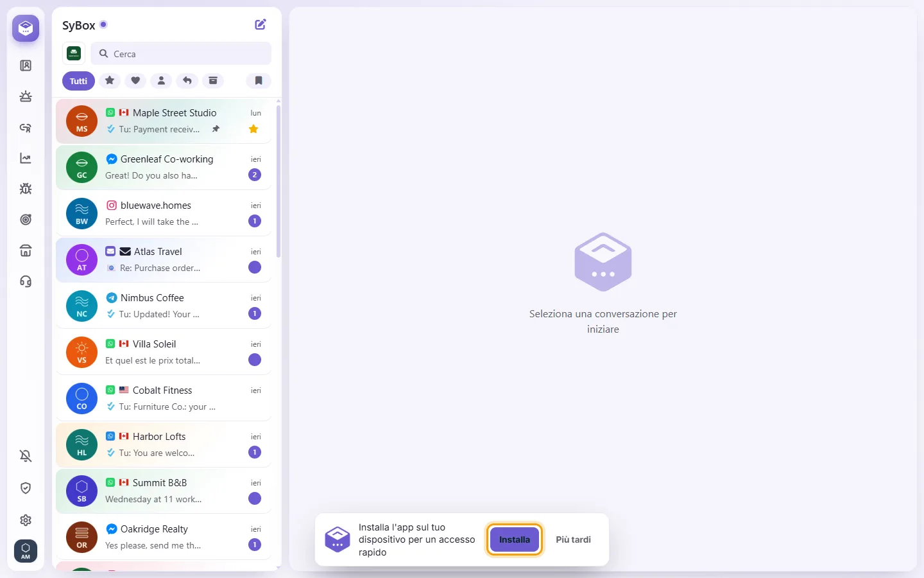Open the bluewave.homes conversation
The height and width of the screenshot is (578, 924).
click(164, 213)
